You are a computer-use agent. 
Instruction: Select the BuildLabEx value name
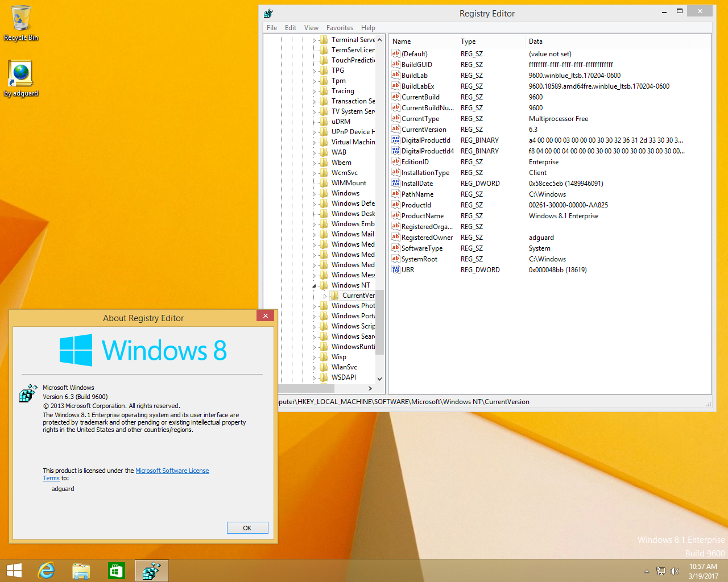(417, 86)
